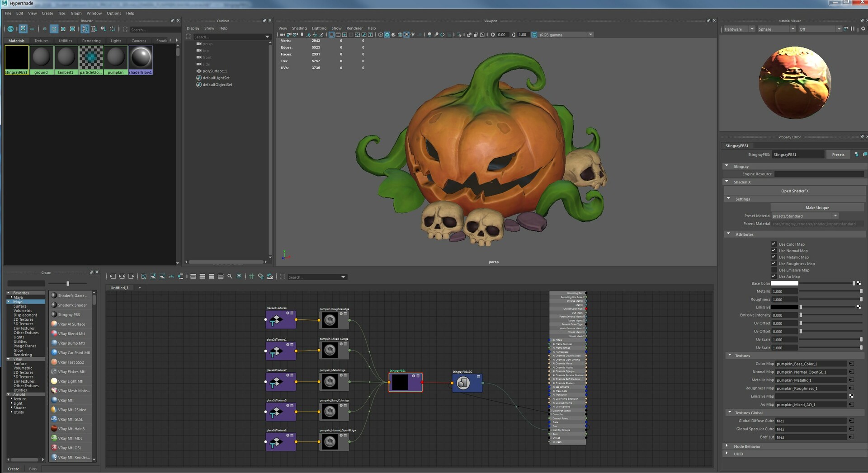Click Base Color checker map button

pyautogui.click(x=859, y=283)
